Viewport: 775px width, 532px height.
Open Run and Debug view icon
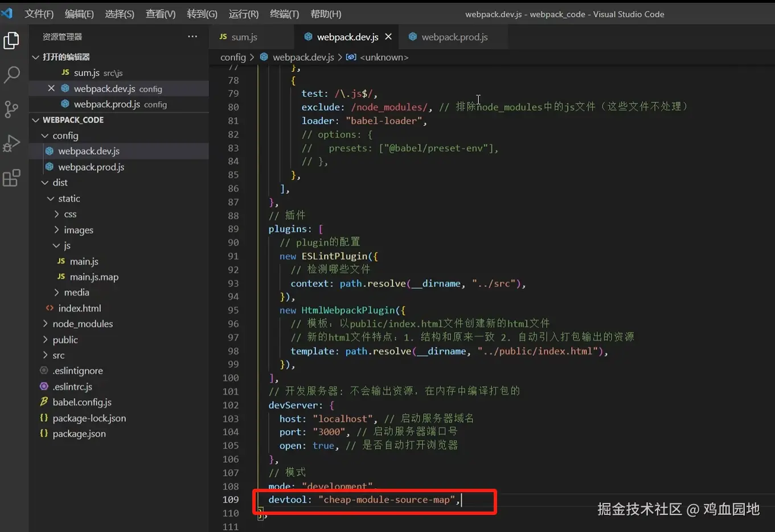(x=11, y=143)
